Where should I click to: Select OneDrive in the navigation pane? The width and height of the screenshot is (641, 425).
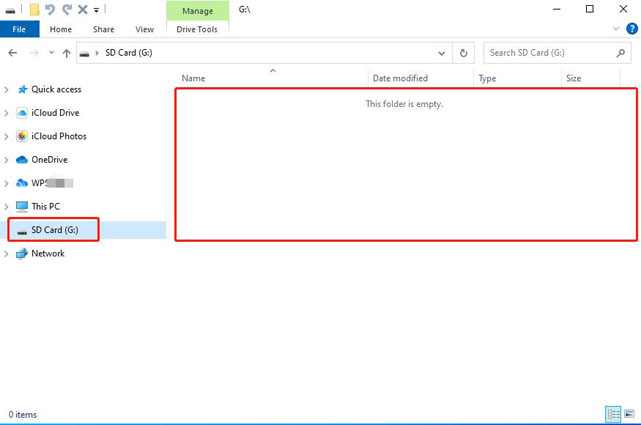[49, 159]
